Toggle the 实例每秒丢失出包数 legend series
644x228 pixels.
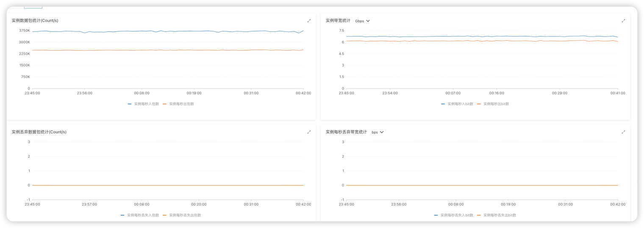(182, 215)
